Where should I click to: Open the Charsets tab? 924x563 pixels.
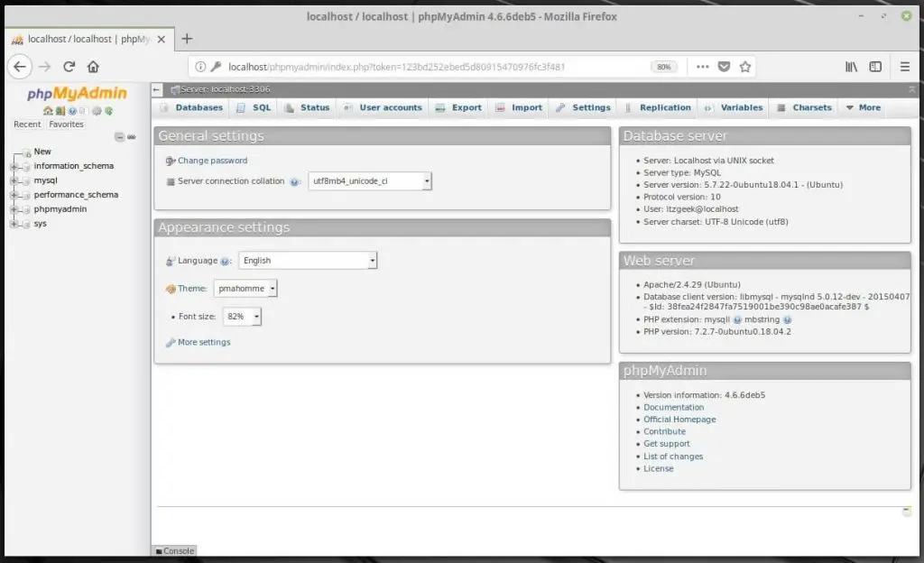point(804,107)
